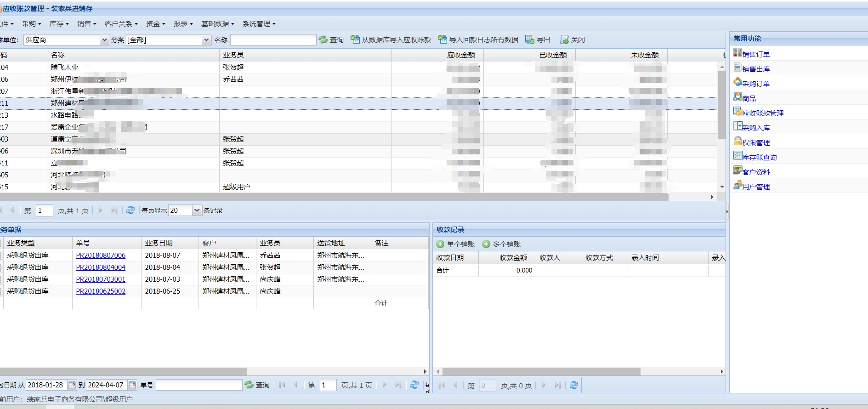The width and height of the screenshot is (868, 409).
Task: Go to next page in top grid
Action: pyautogui.click(x=100, y=210)
